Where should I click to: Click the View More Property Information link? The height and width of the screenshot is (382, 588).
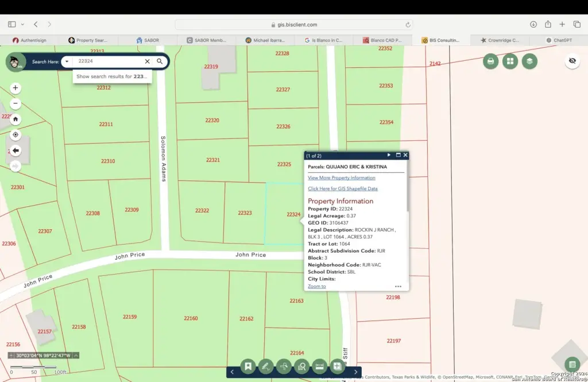[341, 178]
